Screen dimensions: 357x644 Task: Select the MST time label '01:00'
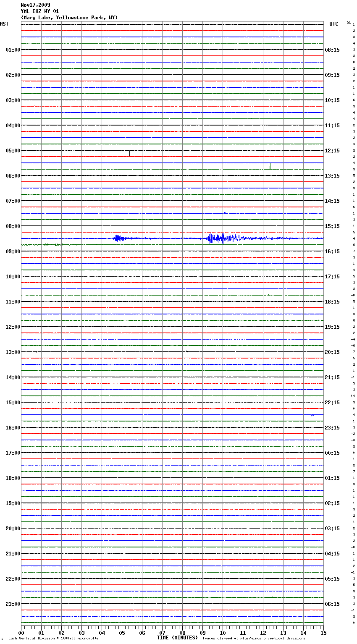click(x=13, y=50)
